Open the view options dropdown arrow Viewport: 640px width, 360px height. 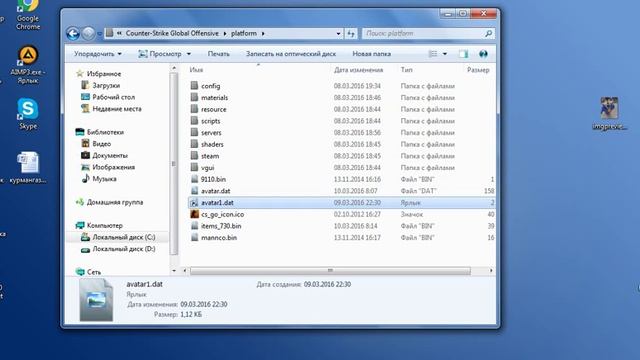point(445,54)
